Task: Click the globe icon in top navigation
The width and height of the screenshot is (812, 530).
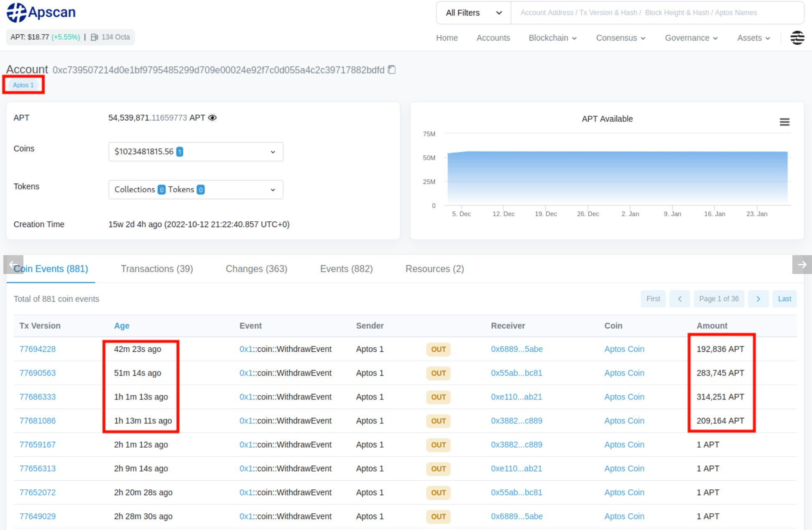Action: (797, 38)
